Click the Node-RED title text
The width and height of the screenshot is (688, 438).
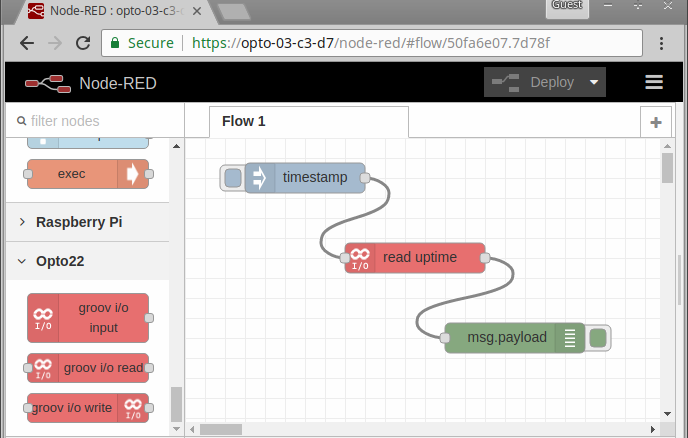coord(118,83)
